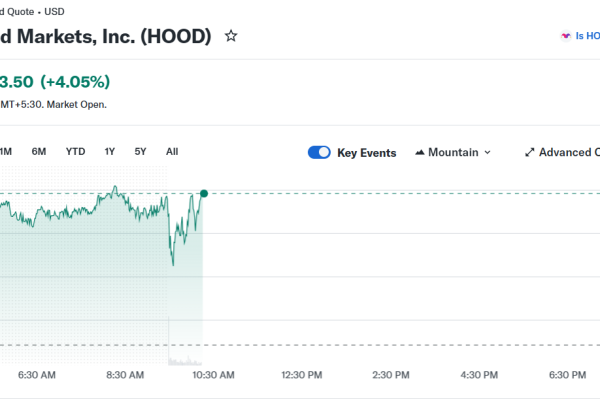Open the Mountain chart style dropdown
This screenshot has height=400, width=600.
pyautogui.click(x=453, y=153)
